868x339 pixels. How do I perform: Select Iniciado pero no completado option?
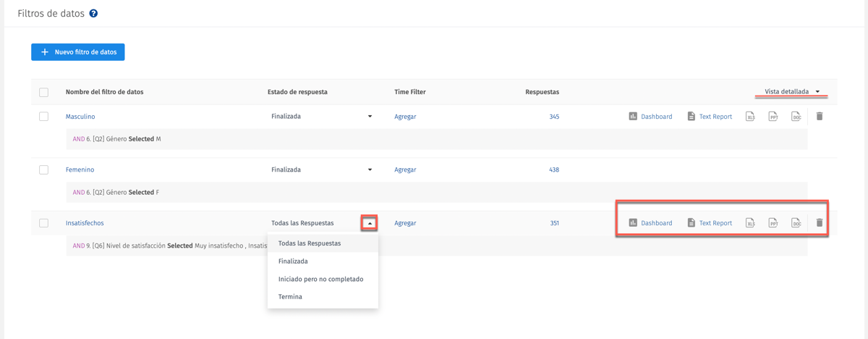click(320, 279)
